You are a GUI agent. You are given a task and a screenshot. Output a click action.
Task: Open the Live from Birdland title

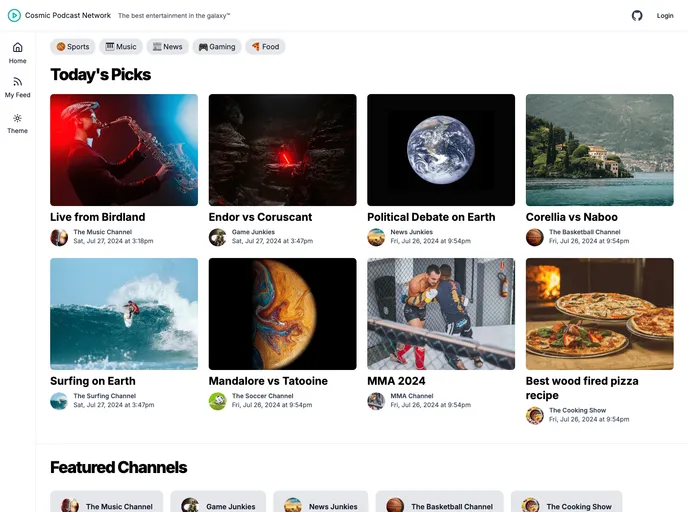coord(97,217)
